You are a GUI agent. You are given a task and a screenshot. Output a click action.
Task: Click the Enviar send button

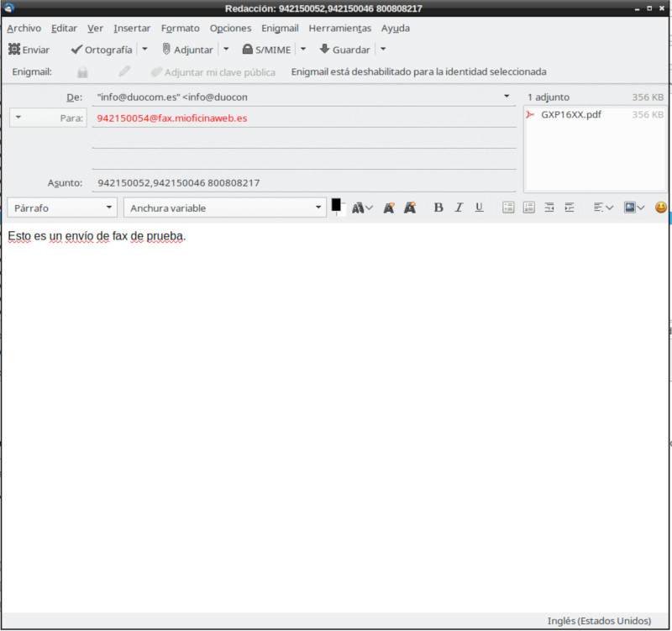point(29,50)
